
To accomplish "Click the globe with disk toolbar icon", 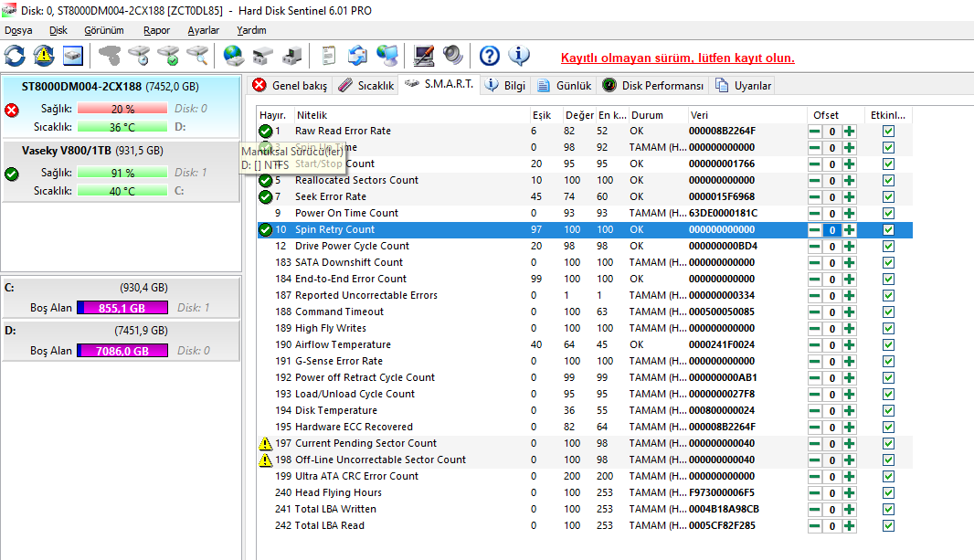I will (234, 56).
